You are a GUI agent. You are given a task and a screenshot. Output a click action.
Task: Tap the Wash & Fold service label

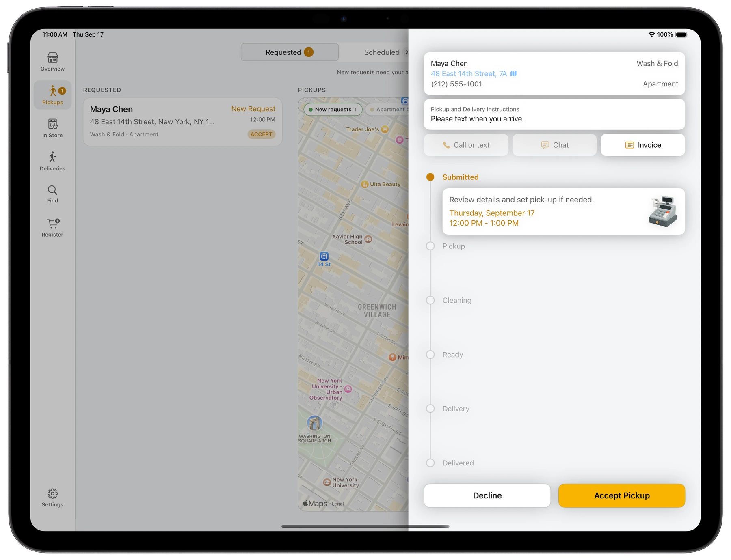(657, 64)
